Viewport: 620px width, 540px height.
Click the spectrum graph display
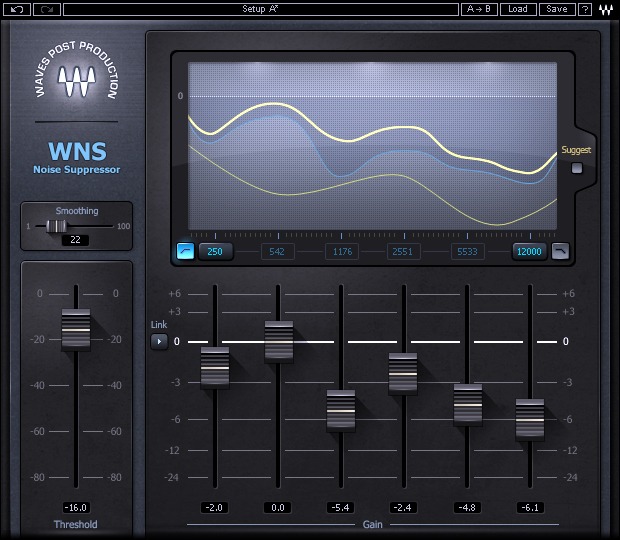point(372,145)
